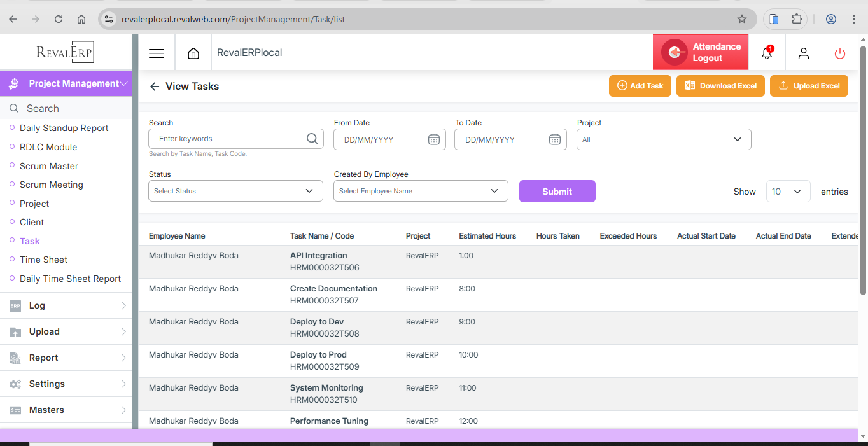Open the Project dropdown
The width and height of the screenshot is (868, 446).
(663, 139)
